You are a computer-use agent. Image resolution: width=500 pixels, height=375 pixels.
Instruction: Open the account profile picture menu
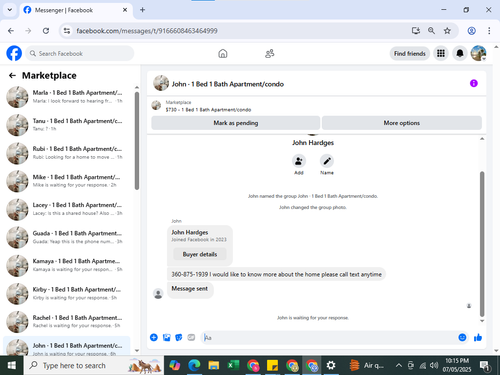tap(478, 53)
